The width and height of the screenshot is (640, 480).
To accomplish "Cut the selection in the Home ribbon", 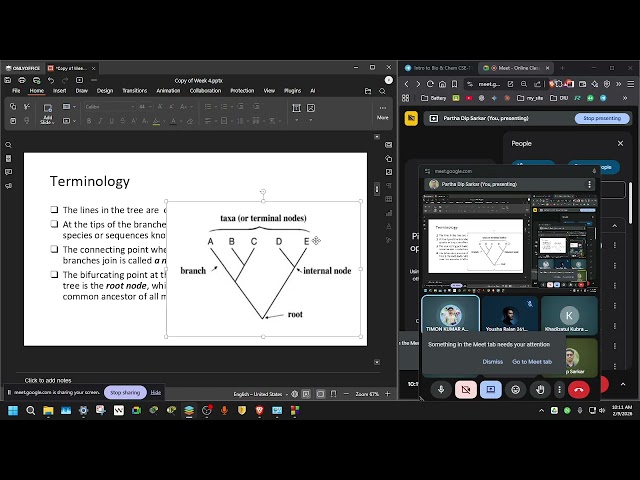I will 27,107.
